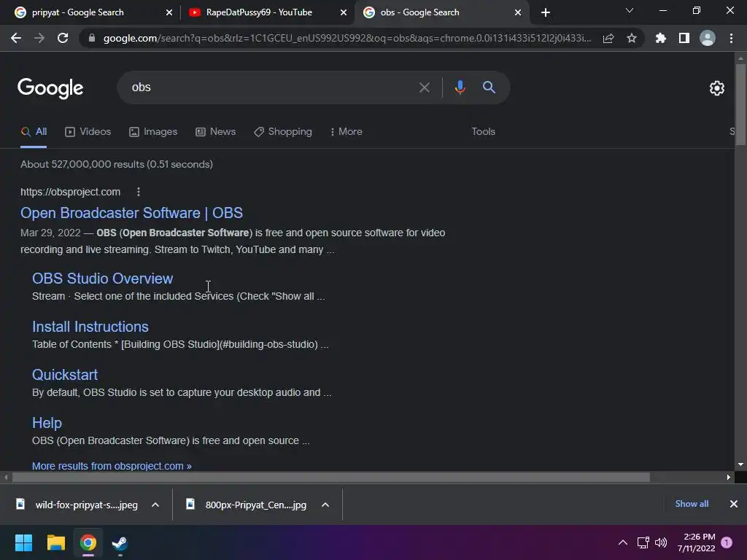Open clock and calendar 2:26 PM
This screenshot has height=560, width=747.
tap(696, 542)
